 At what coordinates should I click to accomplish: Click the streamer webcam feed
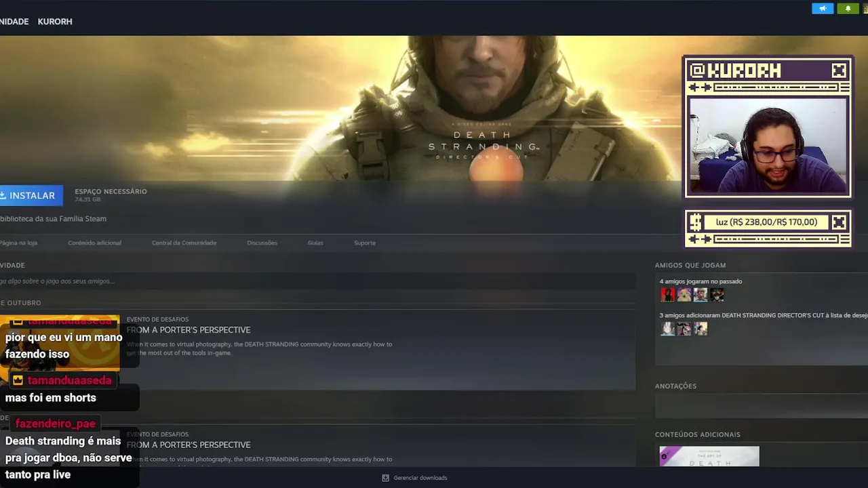(x=768, y=146)
